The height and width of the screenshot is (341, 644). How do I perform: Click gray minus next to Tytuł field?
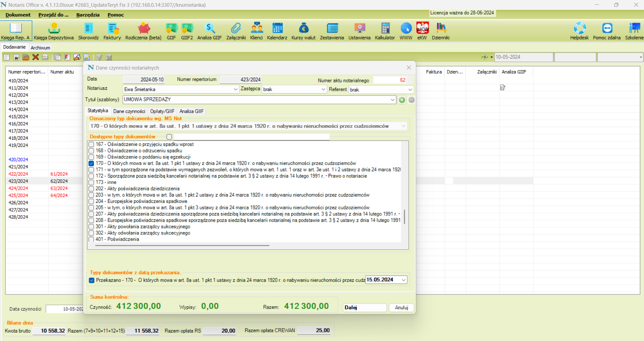point(412,100)
